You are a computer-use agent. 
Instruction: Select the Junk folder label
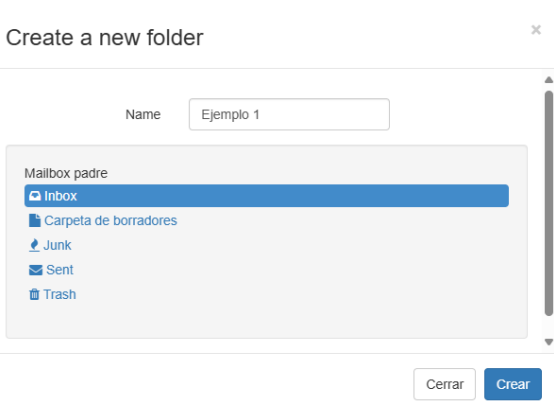pyautogui.click(x=57, y=245)
